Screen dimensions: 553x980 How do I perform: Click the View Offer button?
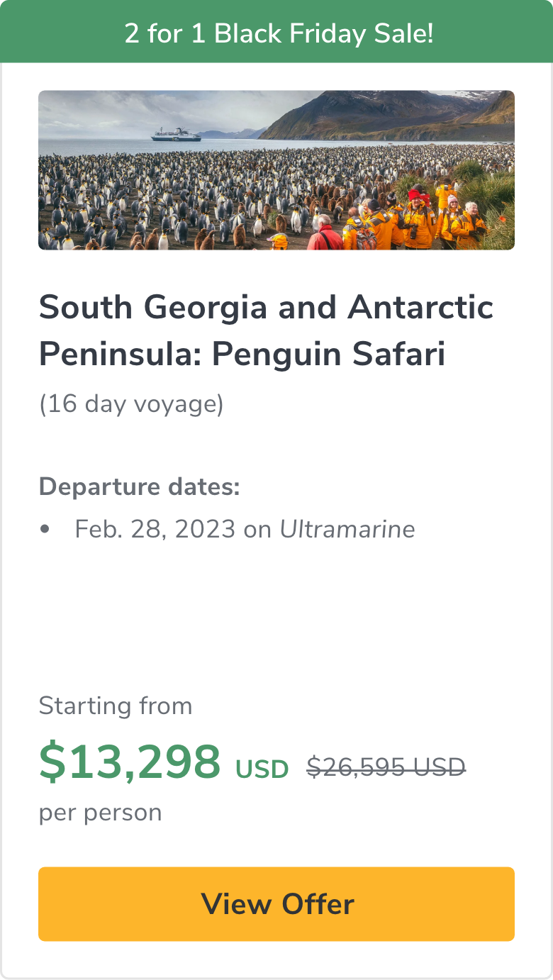point(276,903)
